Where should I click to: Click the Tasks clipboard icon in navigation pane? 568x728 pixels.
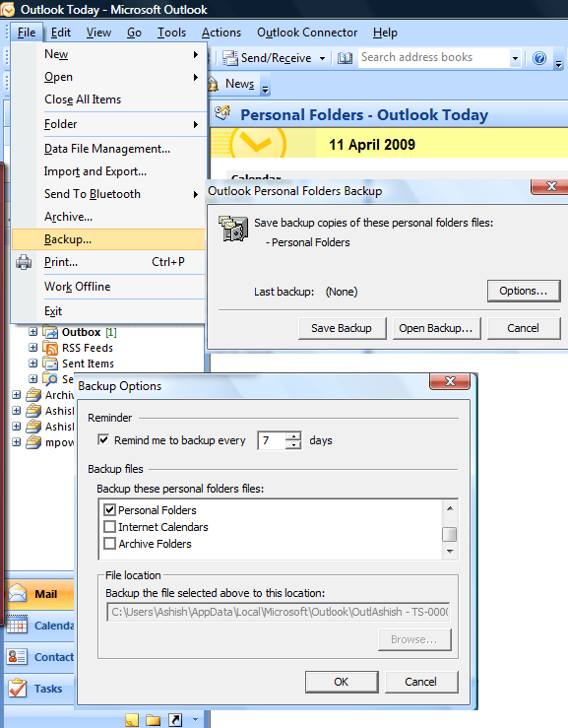point(17,688)
